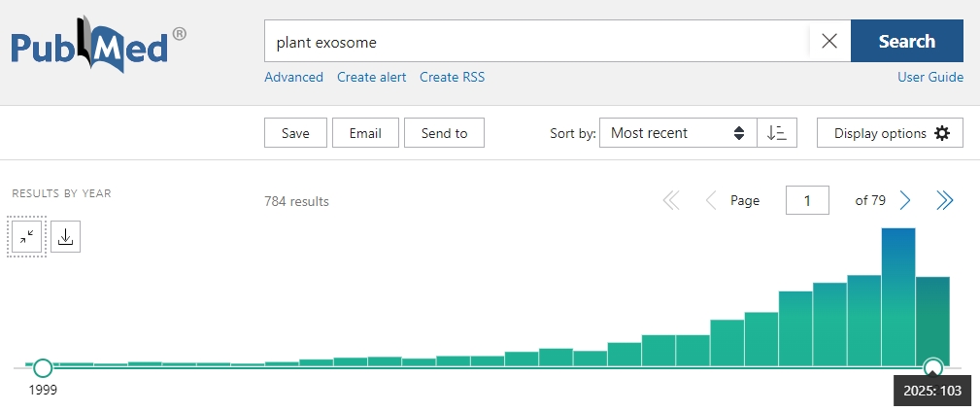Click the Search button
Screen dimensions: 980x411
[x=906, y=41]
